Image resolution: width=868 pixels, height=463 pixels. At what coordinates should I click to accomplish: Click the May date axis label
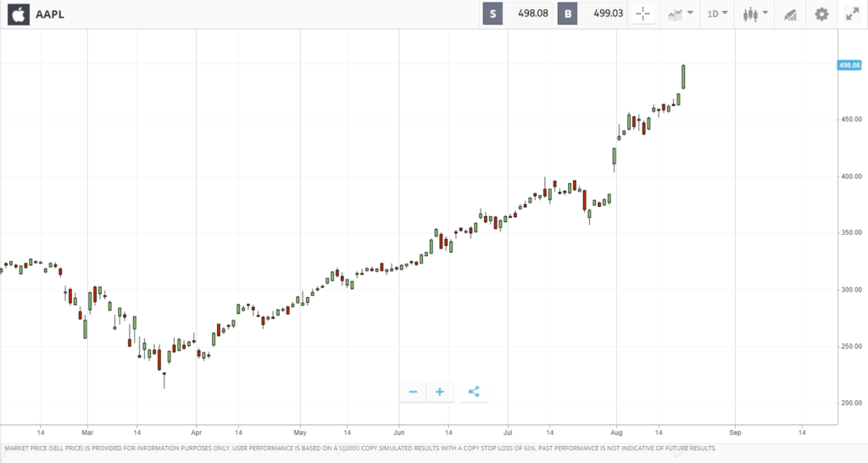tap(300, 432)
